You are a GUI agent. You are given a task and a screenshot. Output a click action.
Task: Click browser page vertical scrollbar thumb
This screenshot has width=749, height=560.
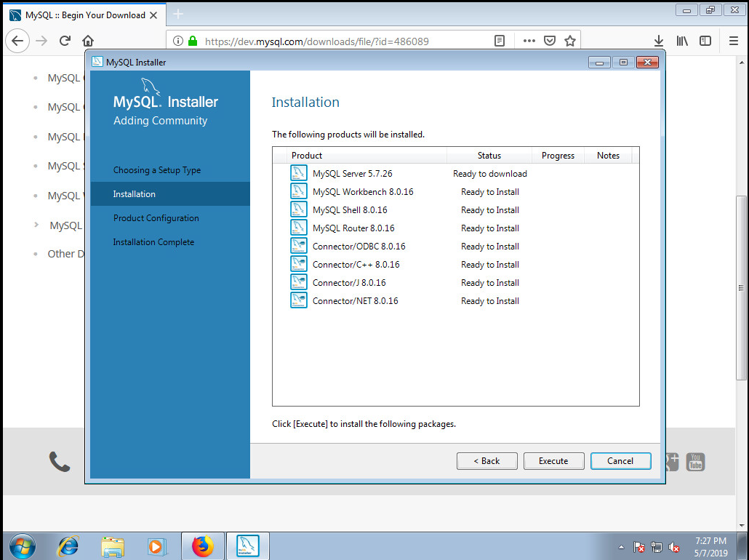coord(741,288)
